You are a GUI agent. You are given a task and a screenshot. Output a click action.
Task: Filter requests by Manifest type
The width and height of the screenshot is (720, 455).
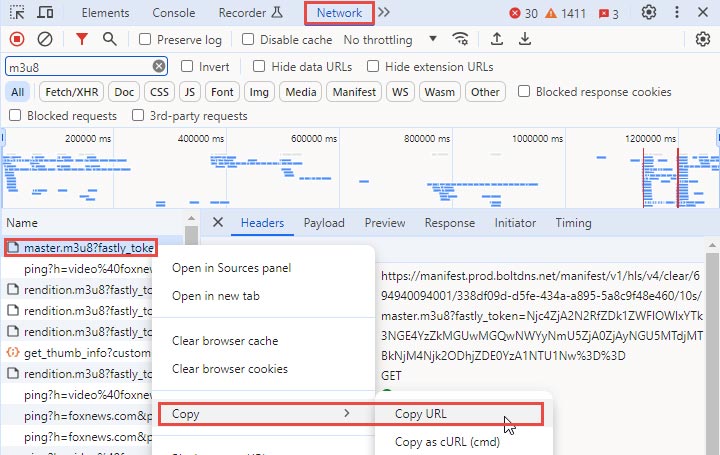354,92
